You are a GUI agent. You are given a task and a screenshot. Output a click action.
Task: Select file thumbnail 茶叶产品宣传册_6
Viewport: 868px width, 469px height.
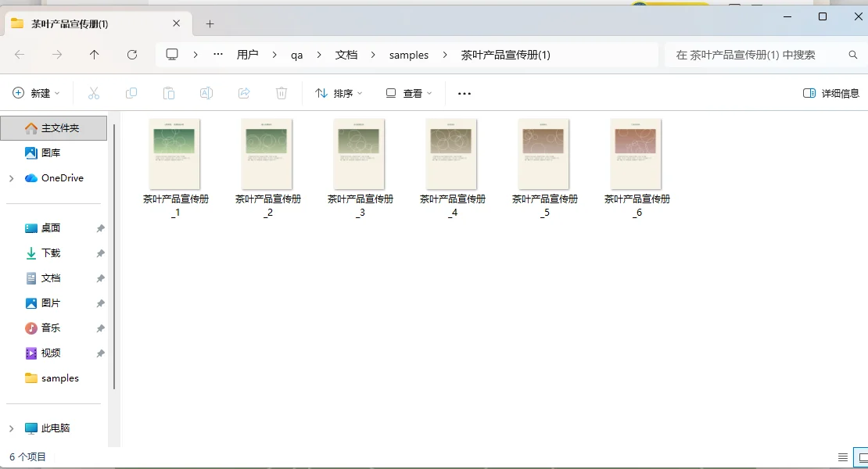point(636,154)
